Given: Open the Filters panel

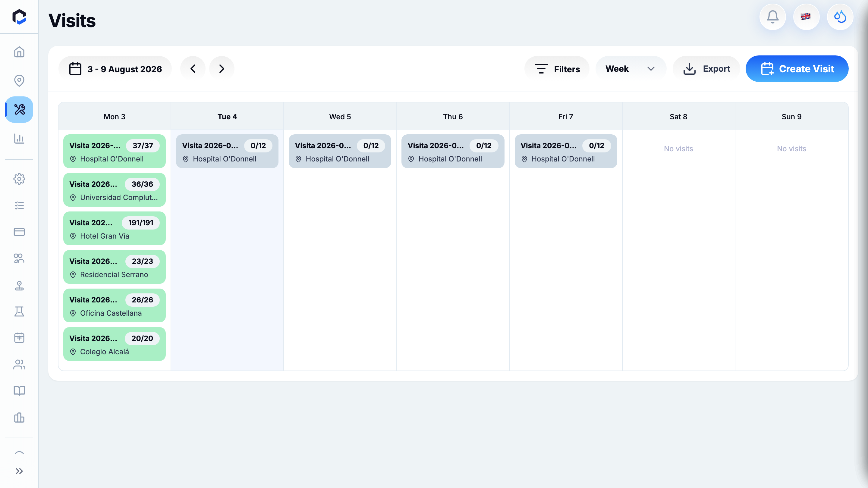Looking at the screenshot, I should (x=557, y=69).
